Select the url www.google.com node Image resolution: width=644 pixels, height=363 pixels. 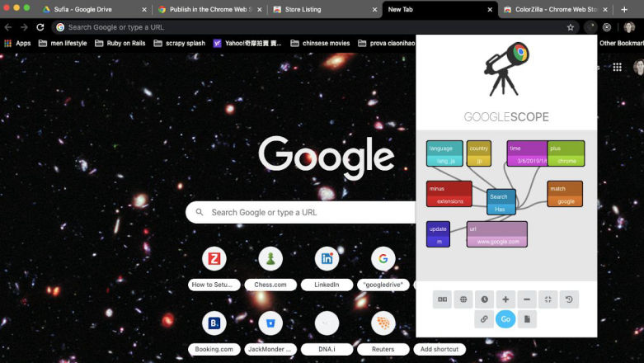(497, 234)
